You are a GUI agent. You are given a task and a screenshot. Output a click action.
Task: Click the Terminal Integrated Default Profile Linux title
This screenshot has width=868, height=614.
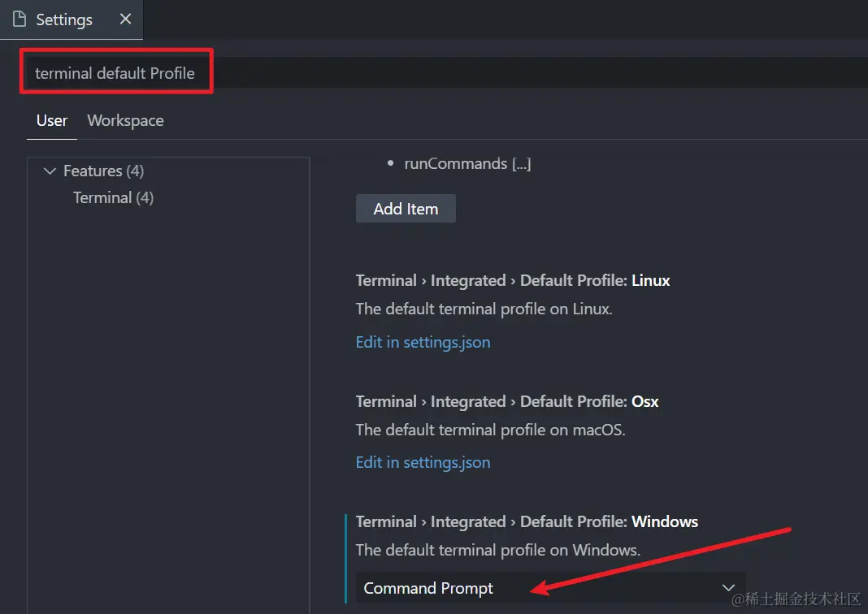pyautogui.click(x=513, y=280)
